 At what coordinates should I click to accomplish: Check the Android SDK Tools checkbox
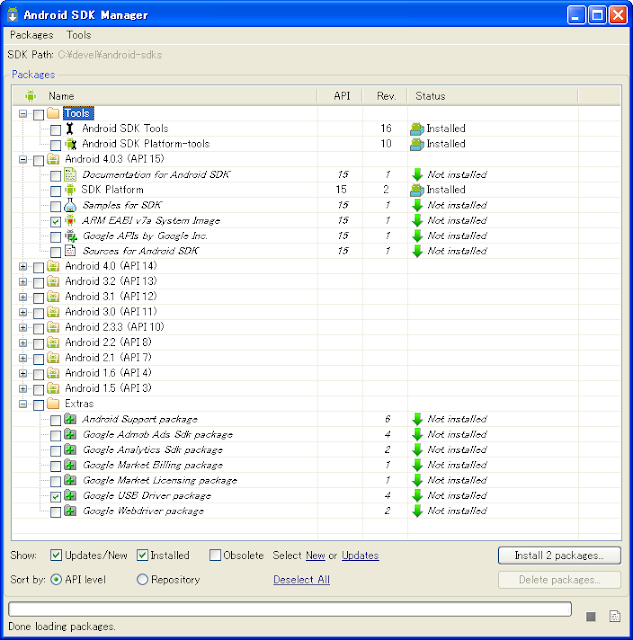point(56,130)
